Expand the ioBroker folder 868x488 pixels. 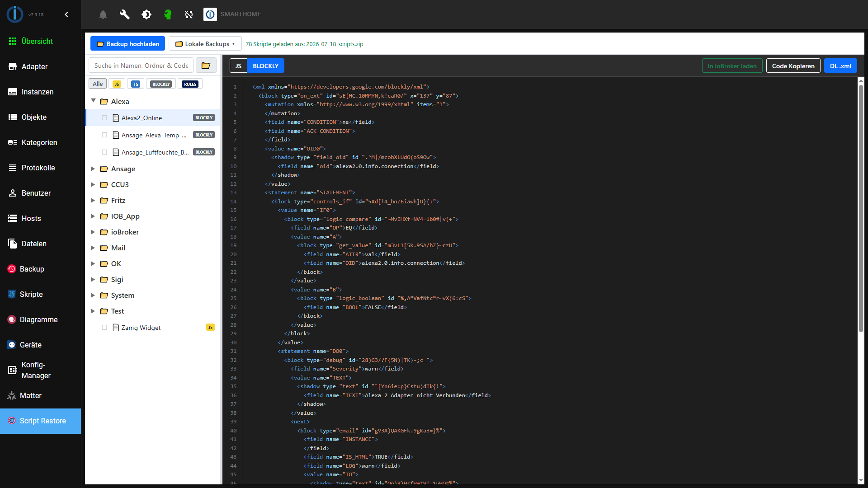pos(93,232)
